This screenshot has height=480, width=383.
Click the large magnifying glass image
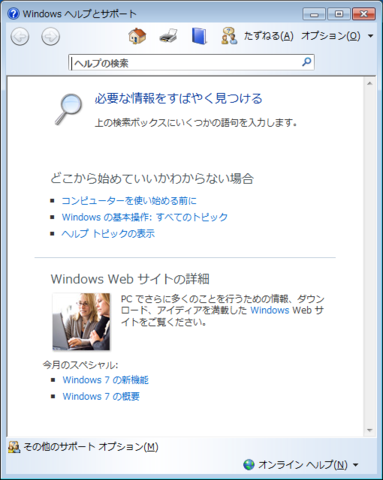[x=68, y=109]
